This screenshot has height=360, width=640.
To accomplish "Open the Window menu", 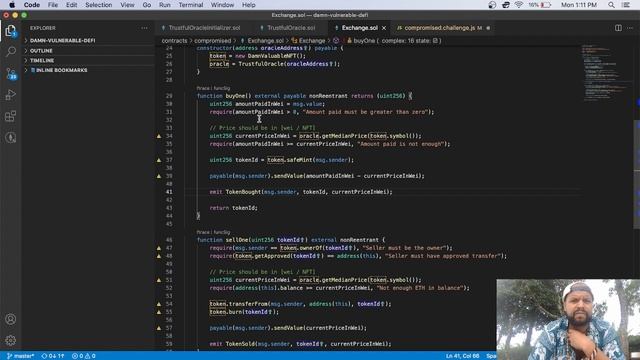I will click(x=222, y=5).
